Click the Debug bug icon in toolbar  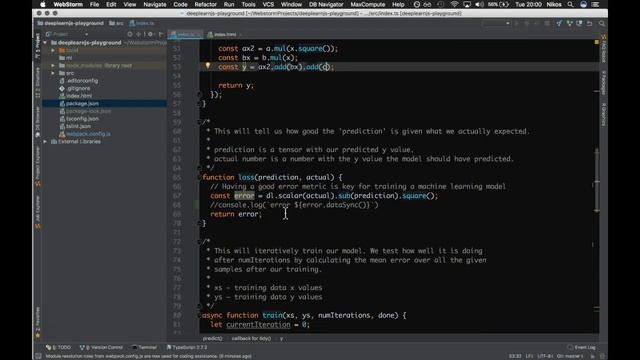527,24
